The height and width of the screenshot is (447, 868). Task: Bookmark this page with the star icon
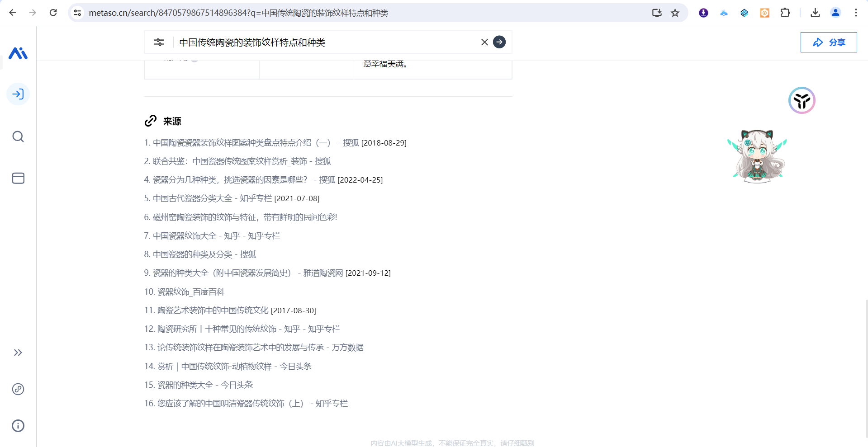point(675,13)
